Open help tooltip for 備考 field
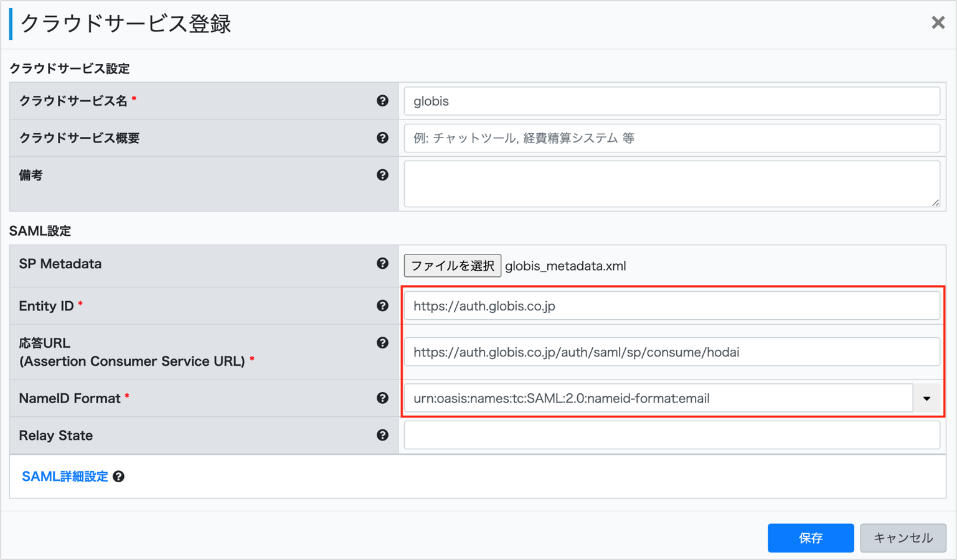 pos(382,175)
